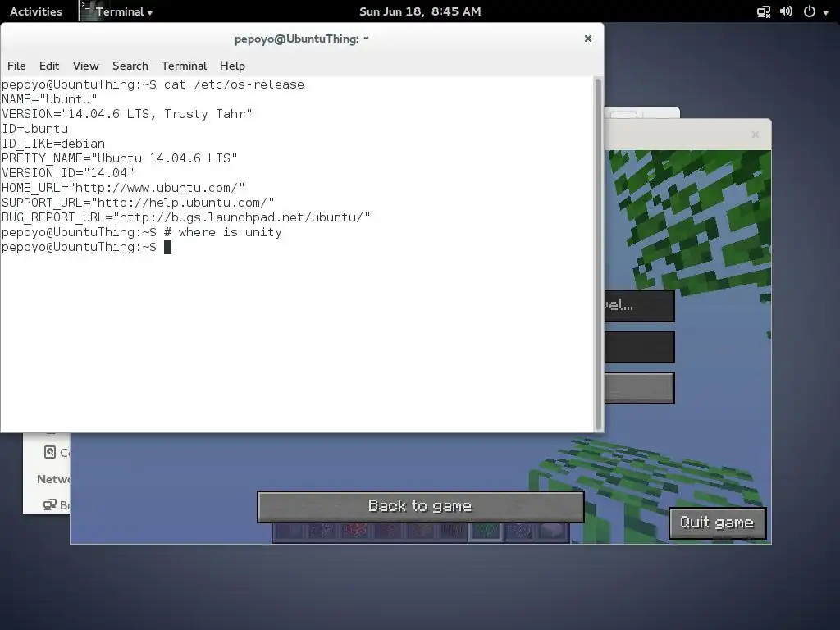This screenshot has width=840, height=630.
Task: Open the View menu in terminal
Action: 85,66
